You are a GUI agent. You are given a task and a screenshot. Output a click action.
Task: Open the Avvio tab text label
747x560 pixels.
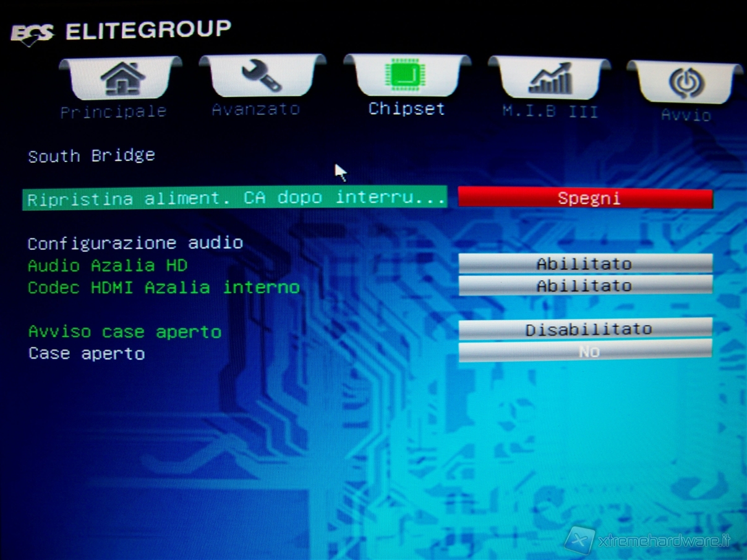click(686, 115)
